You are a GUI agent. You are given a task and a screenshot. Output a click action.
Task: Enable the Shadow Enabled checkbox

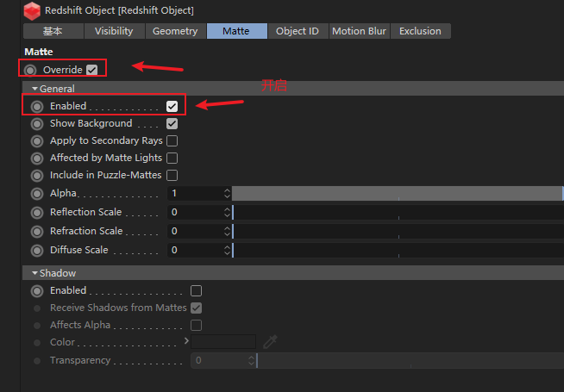point(196,290)
